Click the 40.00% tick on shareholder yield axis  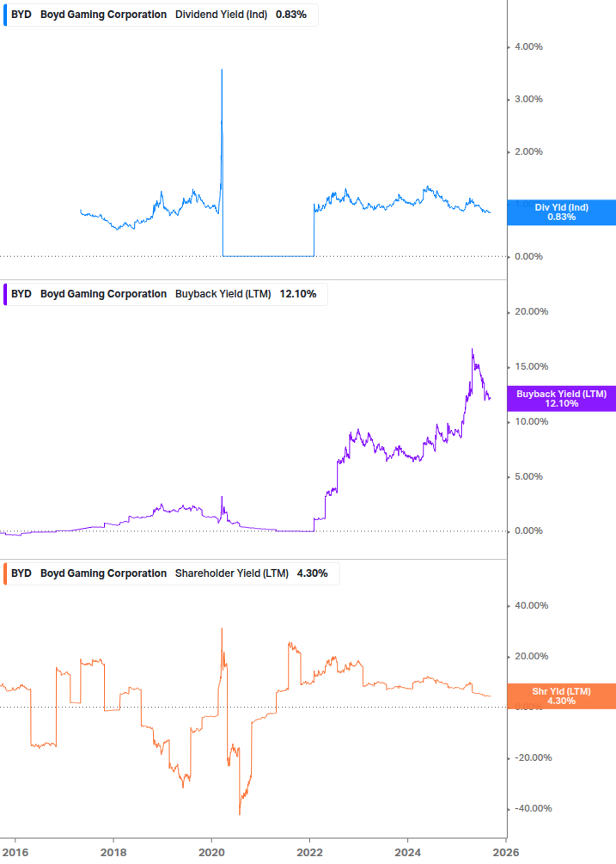coord(531,605)
